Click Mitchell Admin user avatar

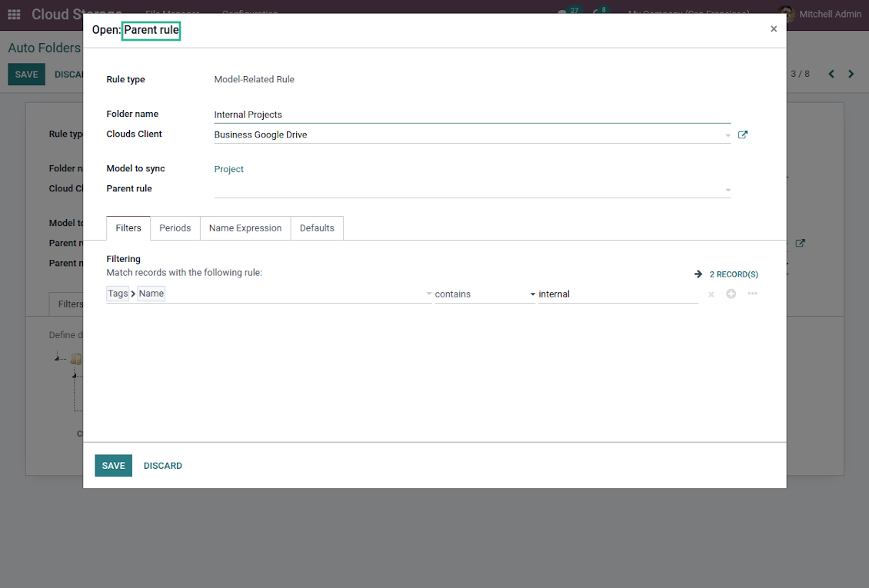[x=786, y=15]
